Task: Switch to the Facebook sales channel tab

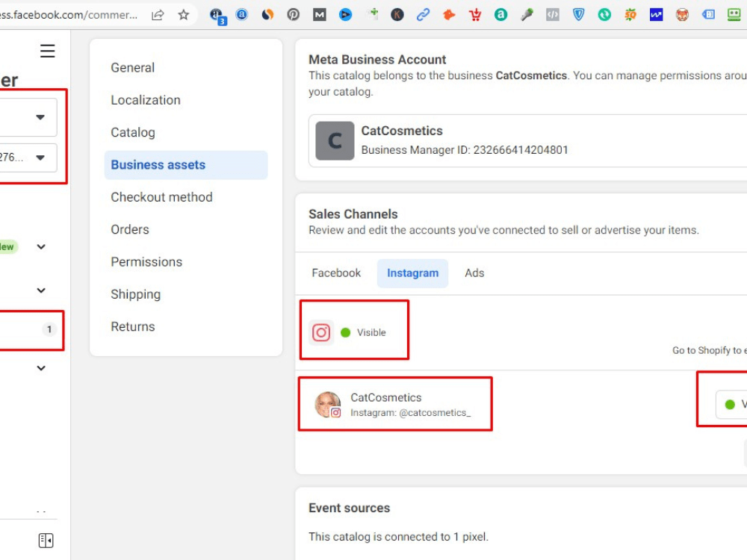Action: pos(336,273)
